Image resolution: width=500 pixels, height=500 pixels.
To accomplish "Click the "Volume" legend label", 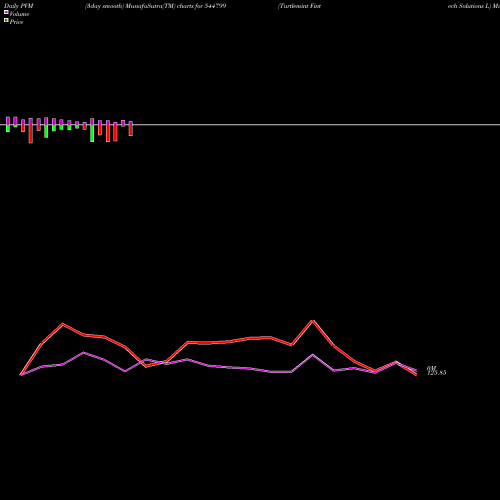I will (x=19, y=14).
